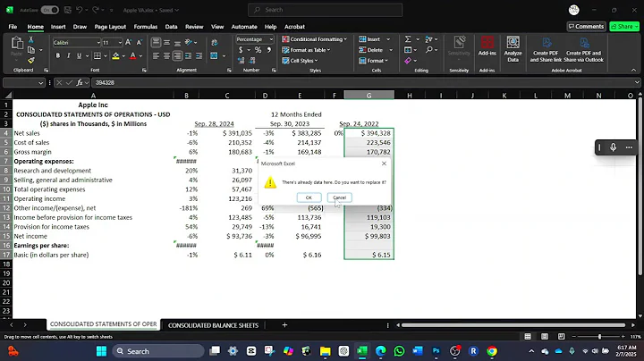644x361 pixels.
Task: Click the zoom slider handle
Action: 599,336
